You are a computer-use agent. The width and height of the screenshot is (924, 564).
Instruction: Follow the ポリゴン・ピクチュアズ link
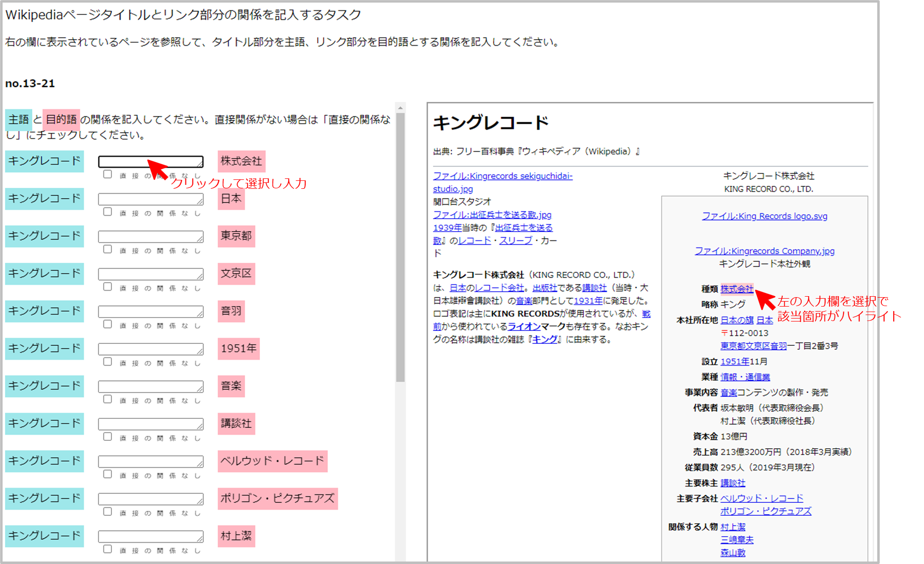[765, 511]
